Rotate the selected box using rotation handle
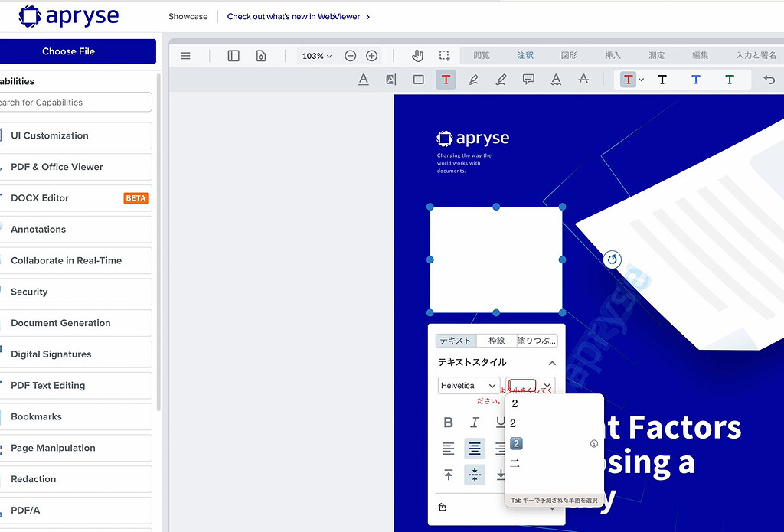The image size is (784, 532). pyautogui.click(x=612, y=259)
